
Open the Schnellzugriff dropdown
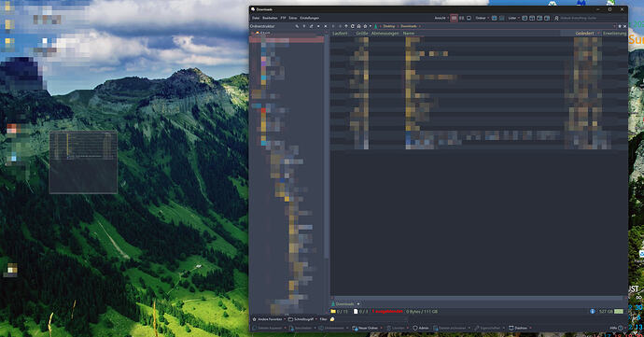pyautogui.click(x=303, y=319)
